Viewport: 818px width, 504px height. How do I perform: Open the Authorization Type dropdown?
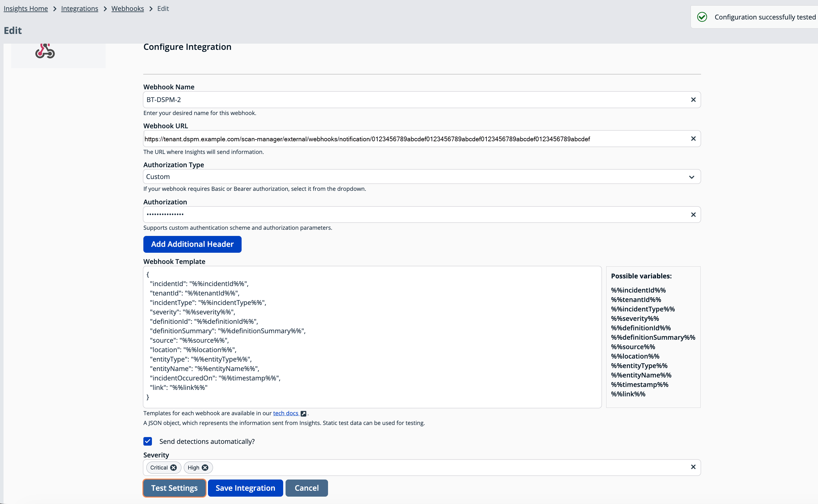422,177
